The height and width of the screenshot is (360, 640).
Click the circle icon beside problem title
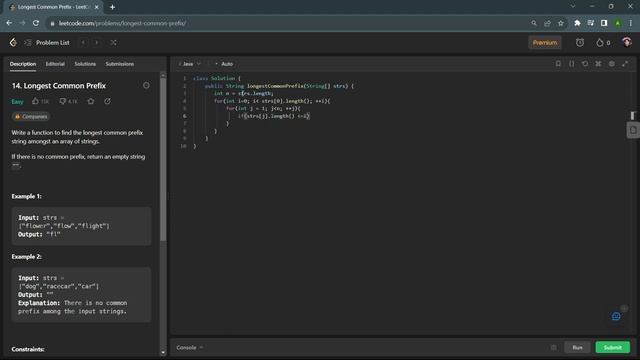click(x=146, y=85)
